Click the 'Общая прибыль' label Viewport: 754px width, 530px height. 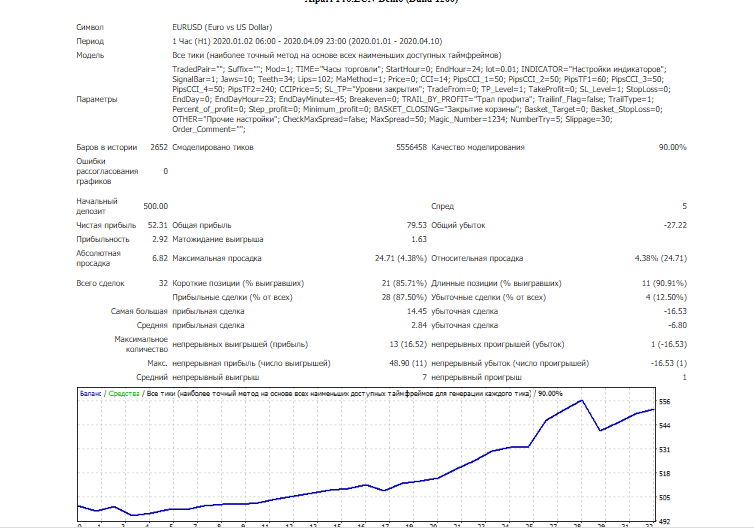pyautogui.click(x=201, y=225)
